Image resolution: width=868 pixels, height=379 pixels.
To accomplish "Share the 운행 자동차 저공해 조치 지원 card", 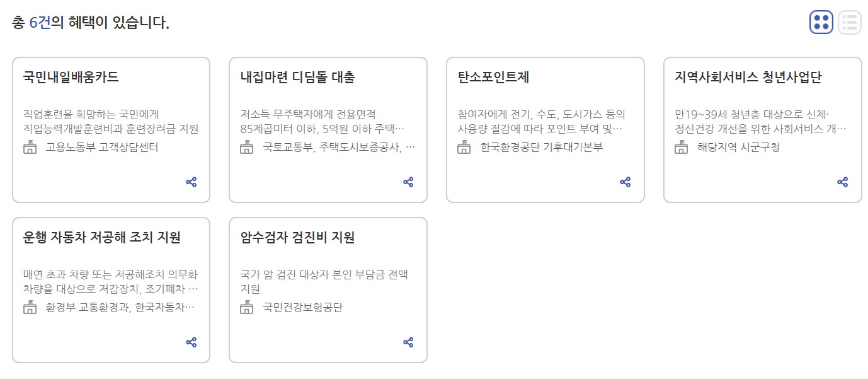I will pyautogui.click(x=190, y=342).
